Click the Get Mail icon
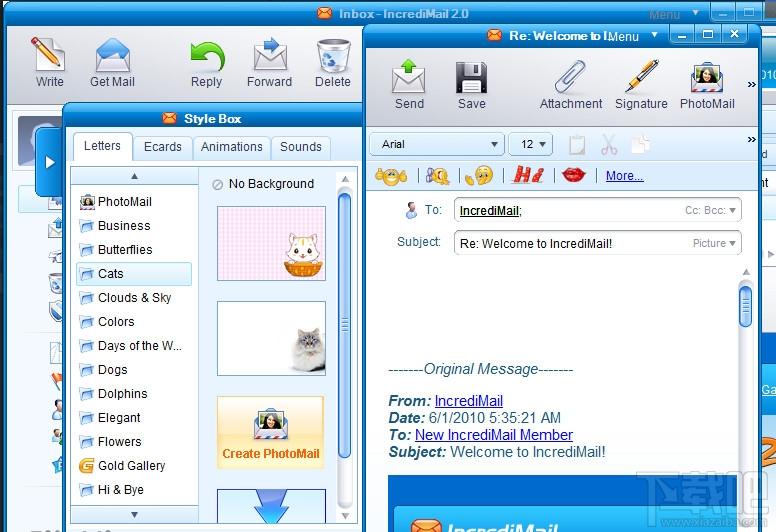 click(112, 54)
